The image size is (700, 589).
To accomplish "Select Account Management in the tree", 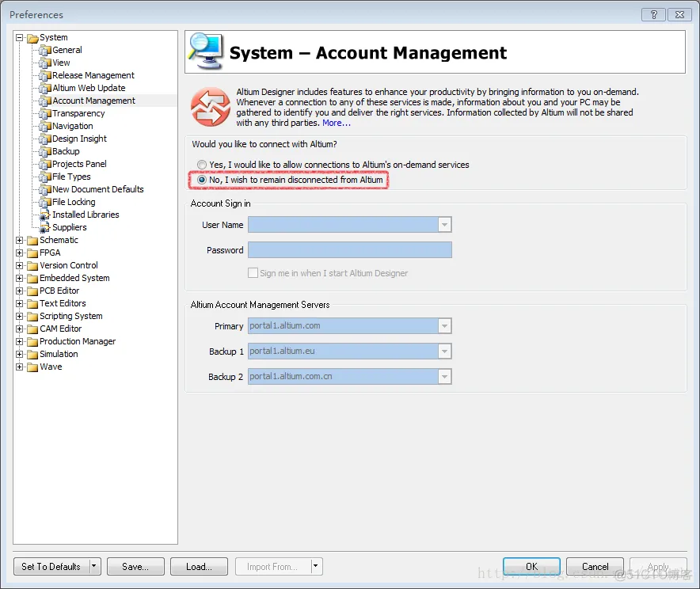I will click(93, 101).
